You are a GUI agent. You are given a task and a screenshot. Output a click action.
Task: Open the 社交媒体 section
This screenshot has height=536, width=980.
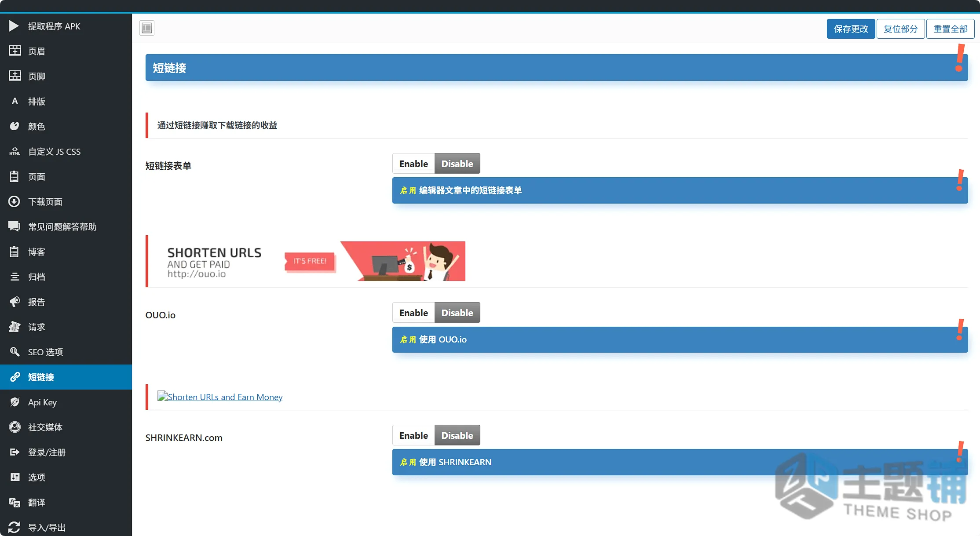(66, 427)
